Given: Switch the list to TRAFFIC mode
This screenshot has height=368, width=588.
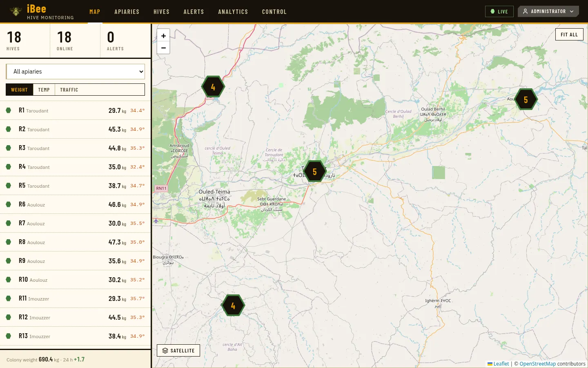Looking at the screenshot, I should click(69, 90).
